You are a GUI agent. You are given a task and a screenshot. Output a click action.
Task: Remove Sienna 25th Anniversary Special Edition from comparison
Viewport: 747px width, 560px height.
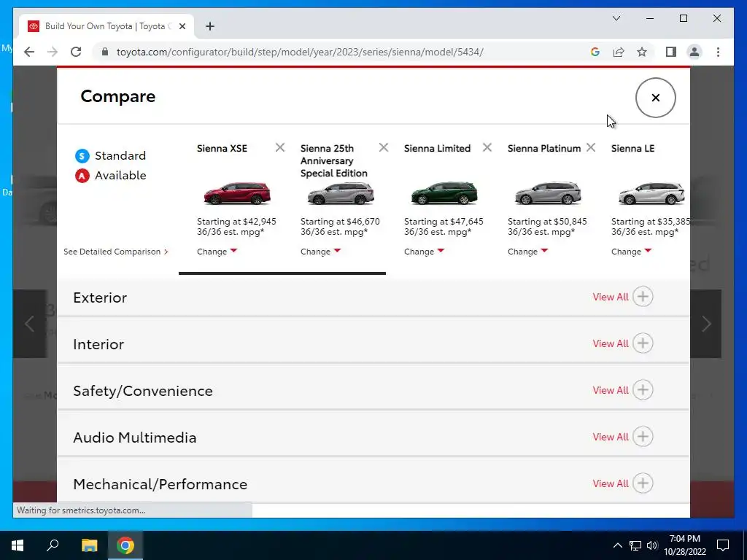[384, 147]
